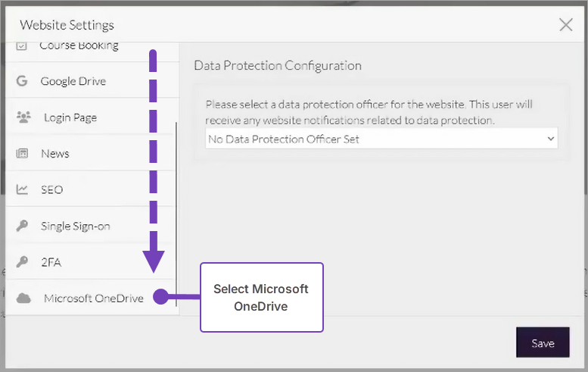Screen dimensions: 588x372
Task: Close the Website Settings dialog
Action: (x=565, y=25)
